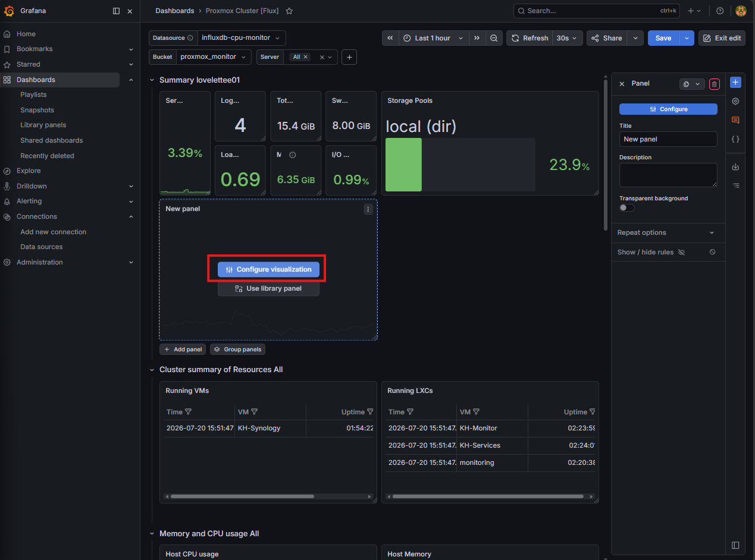Click the Running LXCs horizontal scrollbar

pos(488,496)
